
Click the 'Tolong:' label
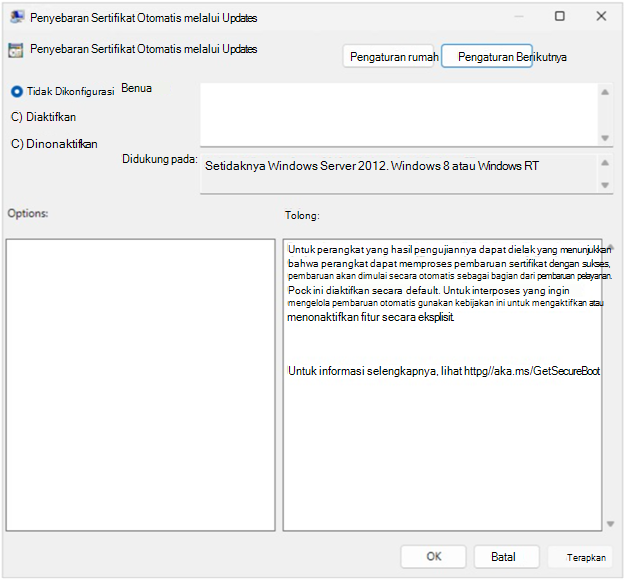point(302,215)
